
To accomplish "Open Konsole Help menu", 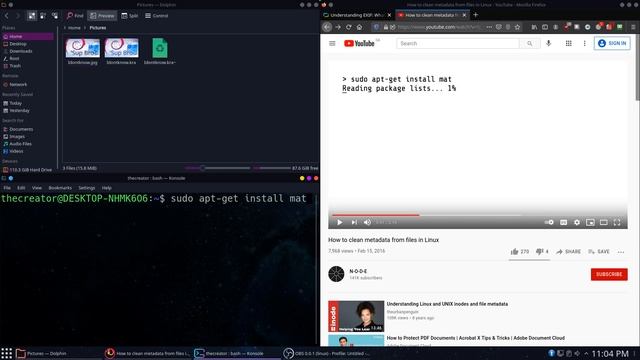I will pyautogui.click(x=107, y=188).
